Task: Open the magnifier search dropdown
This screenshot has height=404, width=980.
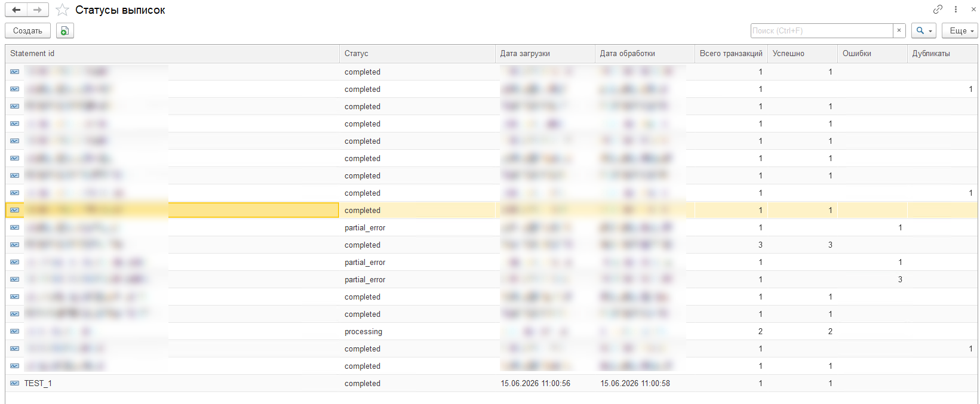Action: 924,30
